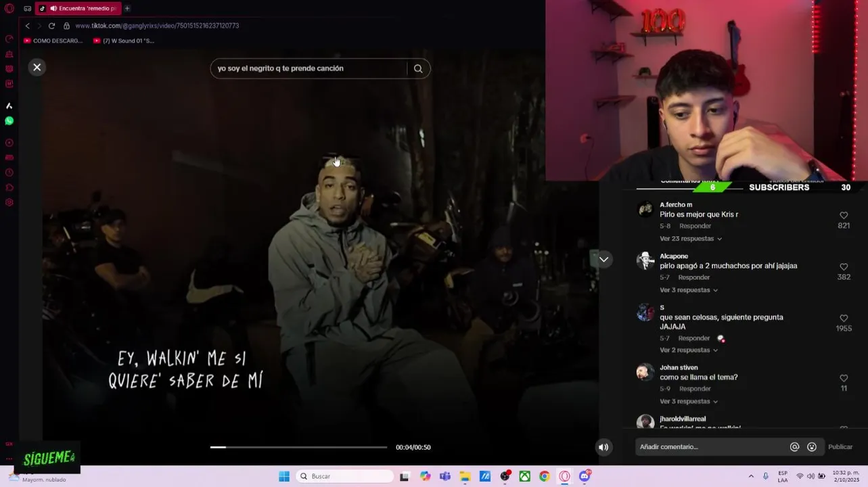868x487 pixels.
Task: Like the 'que sean celosas' comment
Action: 844,318
